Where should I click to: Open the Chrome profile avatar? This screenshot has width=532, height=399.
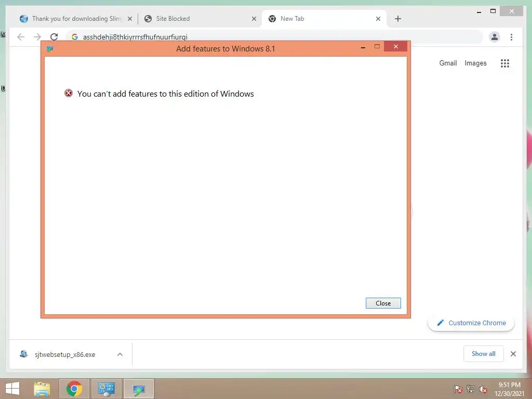tap(495, 37)
